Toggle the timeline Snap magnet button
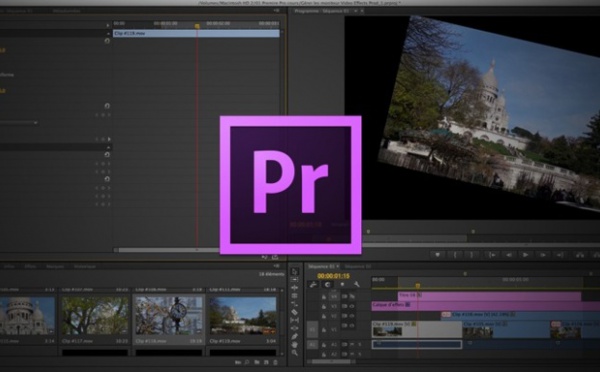Viewport: 600px width, 372px height. 328,284
